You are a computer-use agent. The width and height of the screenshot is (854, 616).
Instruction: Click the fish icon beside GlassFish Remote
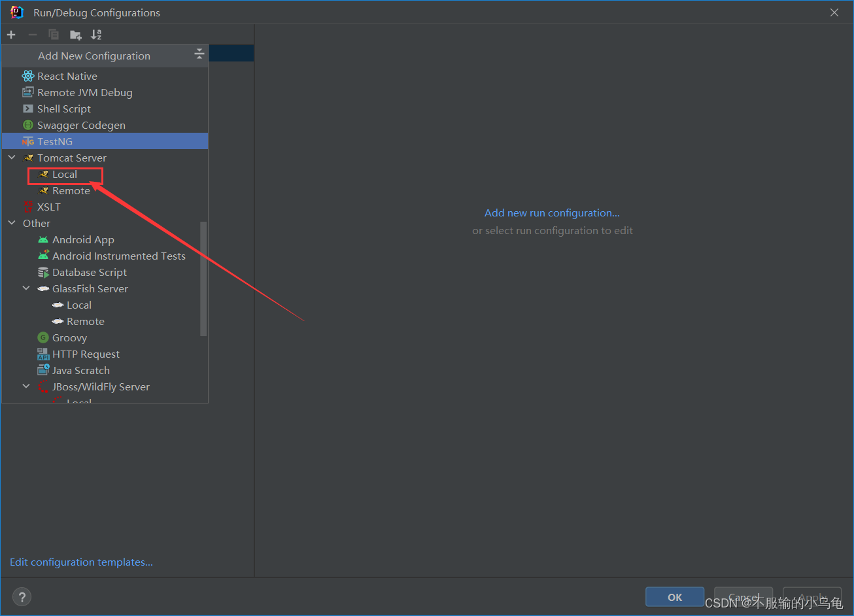(x=58, y=321)
